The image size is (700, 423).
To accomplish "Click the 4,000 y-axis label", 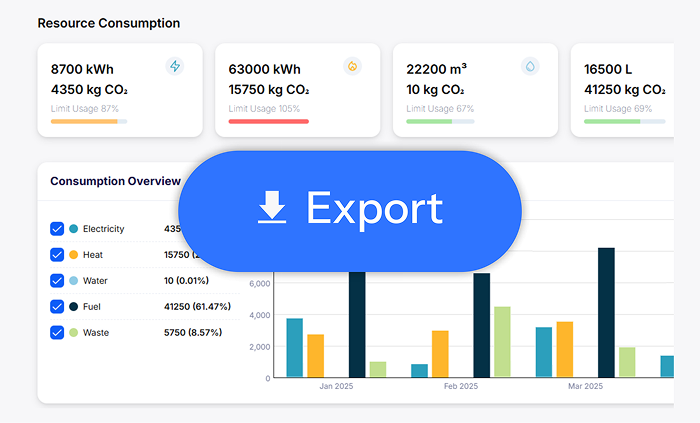I will pyautogui.click(x=259, y=315).
